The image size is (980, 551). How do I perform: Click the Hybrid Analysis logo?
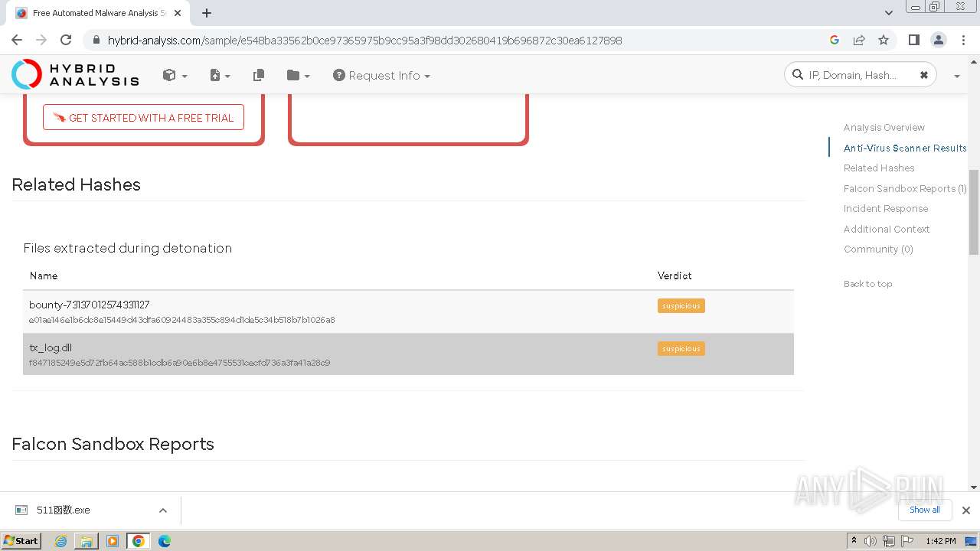click(x=75, y=74)
